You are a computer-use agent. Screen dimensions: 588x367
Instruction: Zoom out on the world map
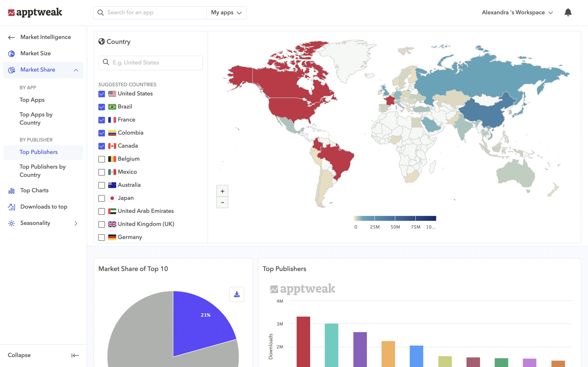point(222,202)
